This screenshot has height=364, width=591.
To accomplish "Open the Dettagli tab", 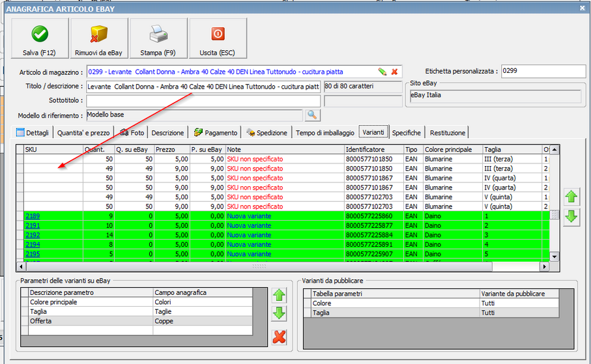I will tap(33, 133).
